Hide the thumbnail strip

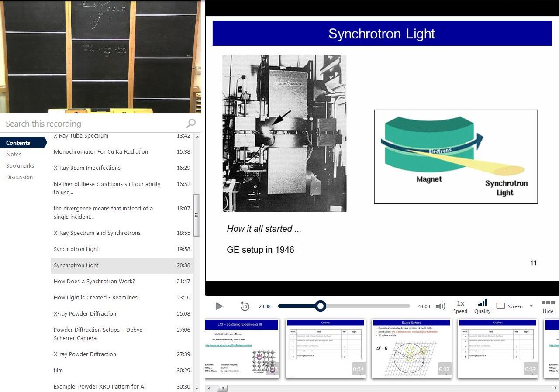548,306
